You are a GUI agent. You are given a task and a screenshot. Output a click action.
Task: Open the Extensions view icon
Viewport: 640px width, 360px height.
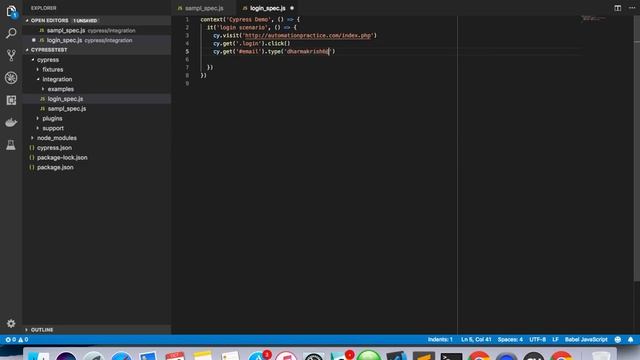click(x=11, y=100)
